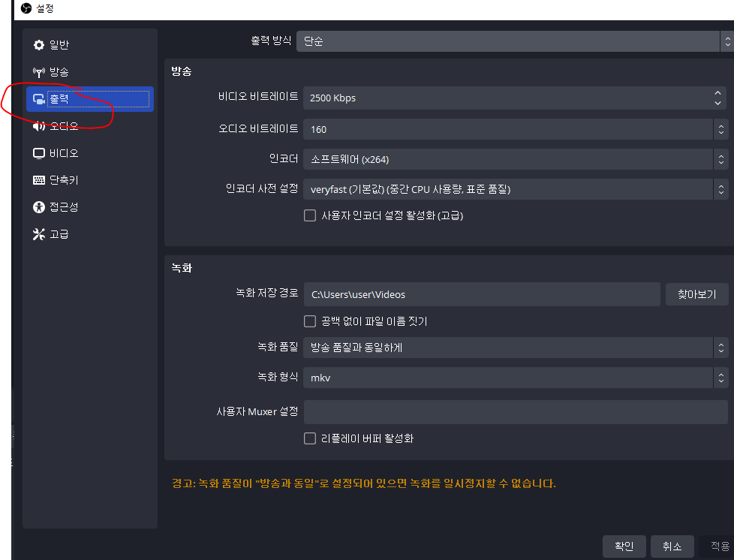Open 인코더 dropdown showing 소프트웨어 (x264)

click(516, 159)
